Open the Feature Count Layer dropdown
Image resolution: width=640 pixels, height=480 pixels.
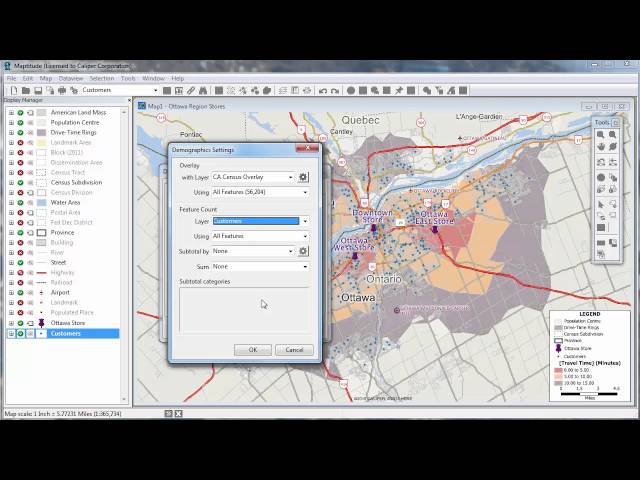pos(305,221)
